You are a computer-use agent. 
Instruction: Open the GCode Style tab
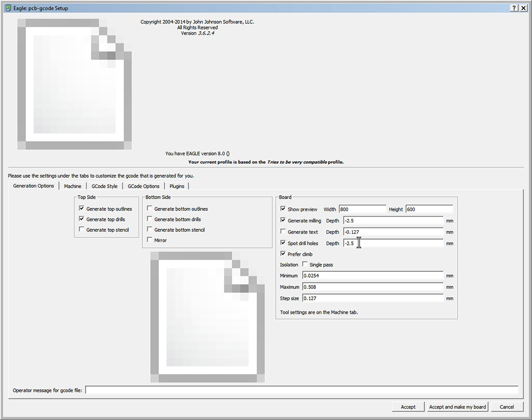(x=104, y=186)
